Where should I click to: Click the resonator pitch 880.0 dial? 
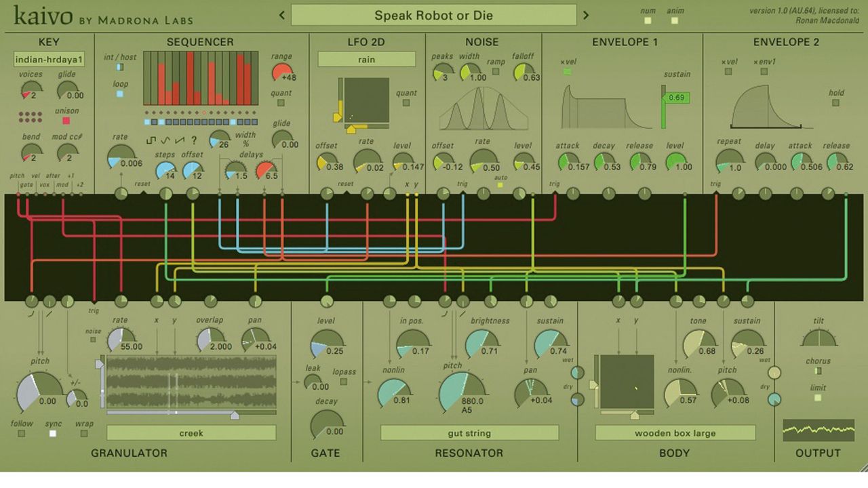pyautogui.click(x=462, y=393)
